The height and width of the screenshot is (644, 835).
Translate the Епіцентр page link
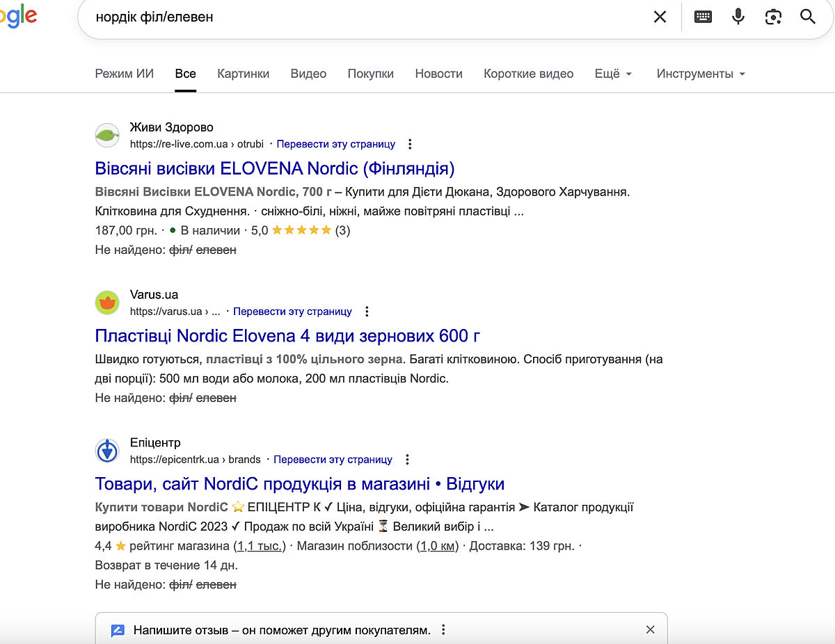click(333, 460)
